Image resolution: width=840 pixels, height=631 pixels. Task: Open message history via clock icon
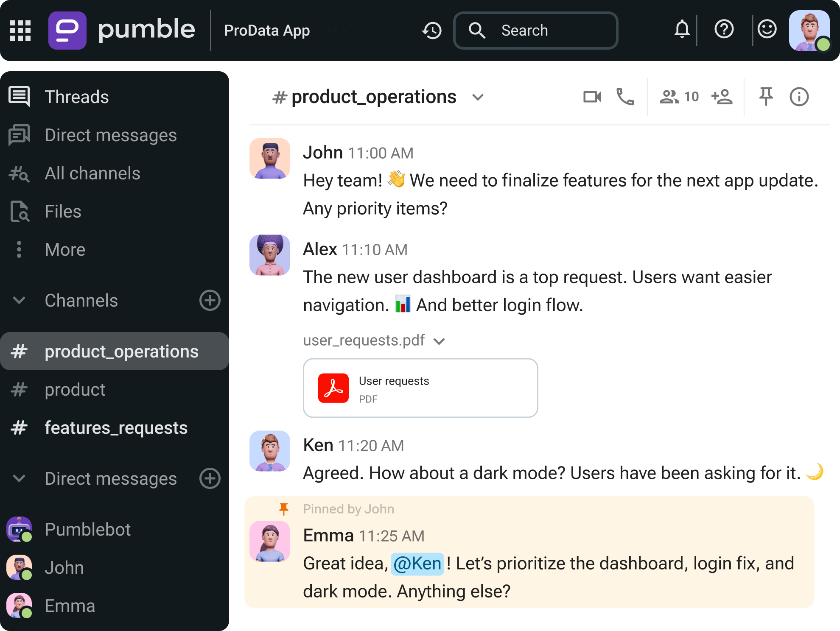pyautogui.click(x=431, y=31)
